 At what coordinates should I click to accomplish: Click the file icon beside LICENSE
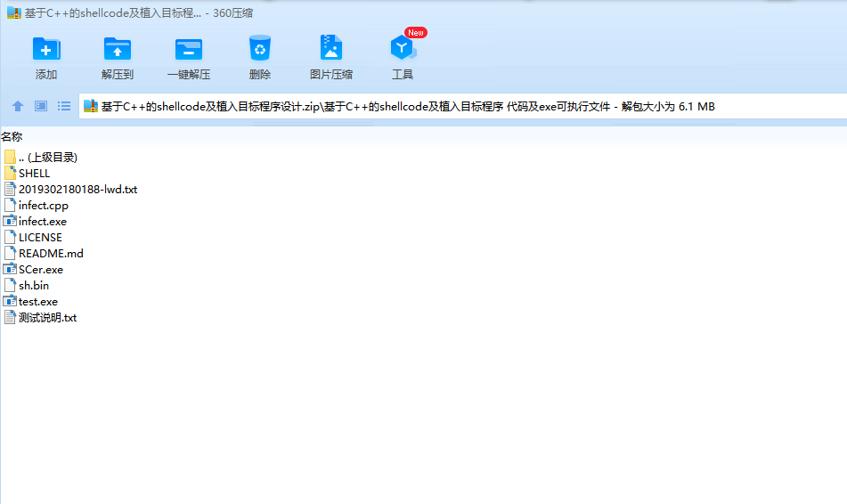pyautogui.click(x=10, y=237)
